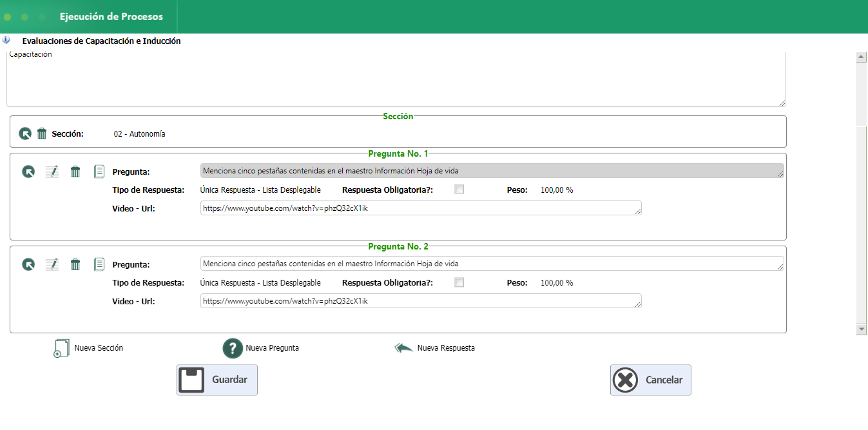Click the Nueva Respuesta reply arrow icon
The height and width of the screenshot is (430, 868).
pos(404,348)
